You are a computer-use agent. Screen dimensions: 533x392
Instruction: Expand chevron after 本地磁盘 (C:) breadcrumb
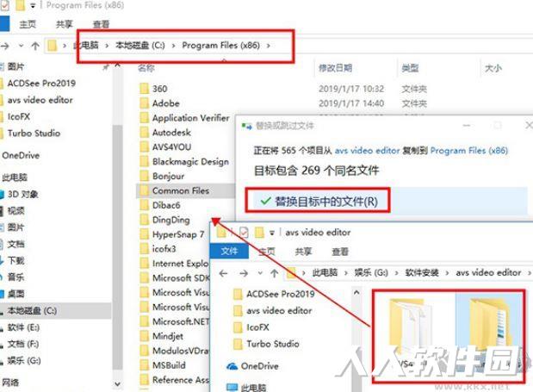pos(173,46)
